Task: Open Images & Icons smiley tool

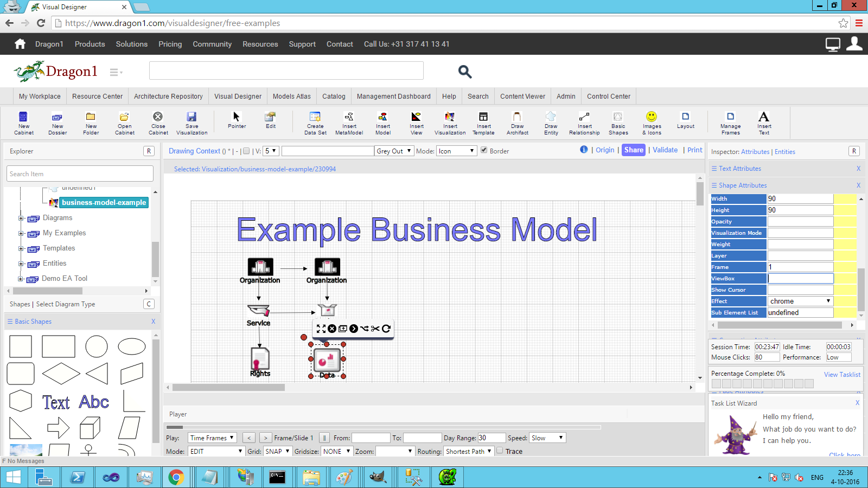Action: point(652,117)
